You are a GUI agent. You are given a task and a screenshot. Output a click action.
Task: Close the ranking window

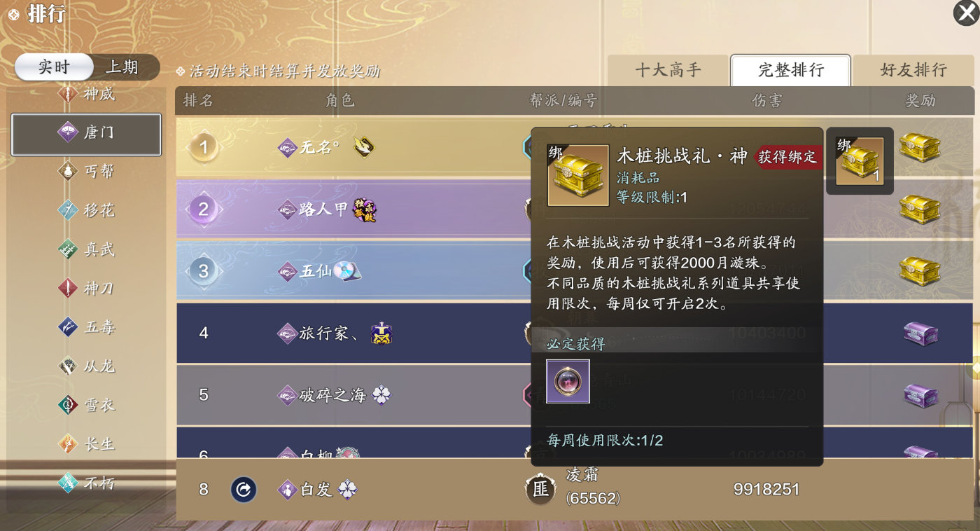pos(967,13)
